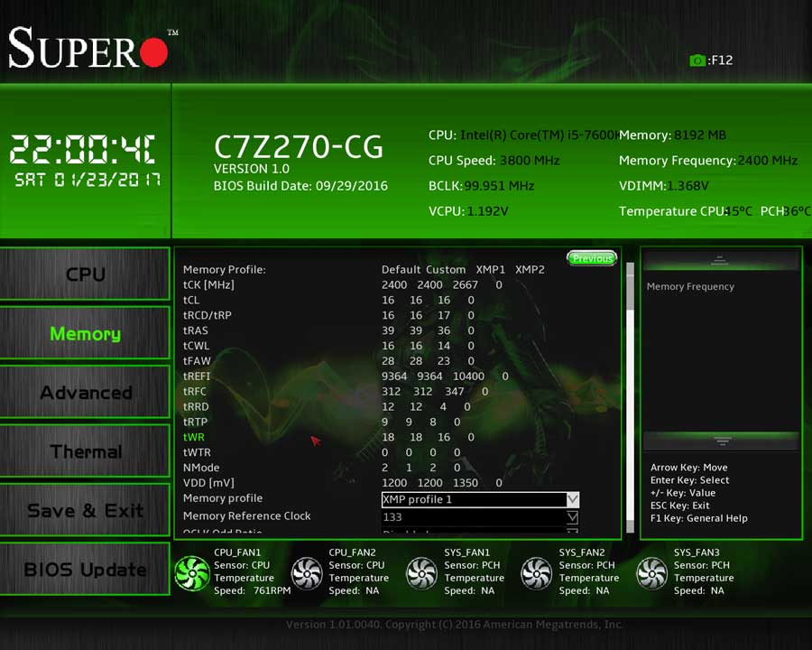Click the Memory Frequency help text
This screenshot has height=650, width=812.
(x=690, y=286)
